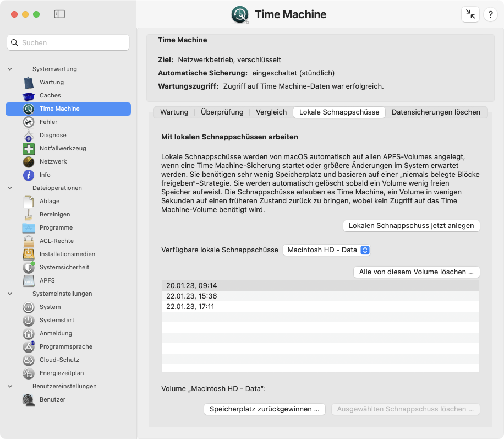Click in the Suchen search field
Screen dimensions: 504x439
pyautogui.click(x=68, y=42)
